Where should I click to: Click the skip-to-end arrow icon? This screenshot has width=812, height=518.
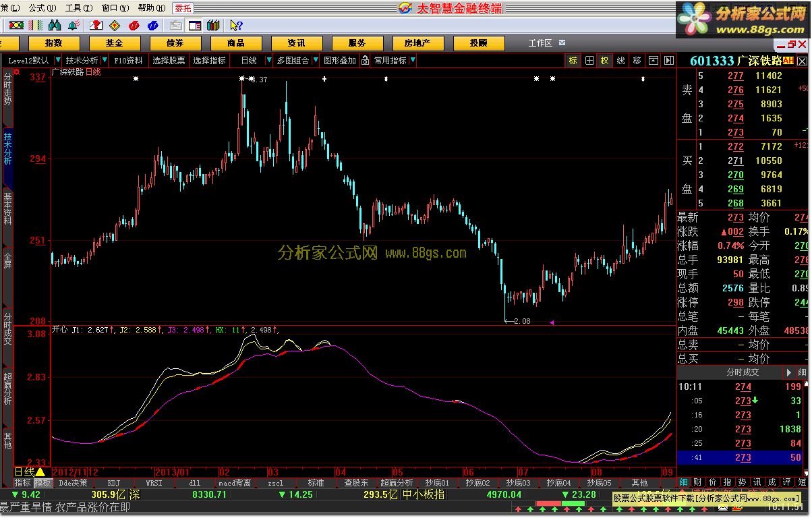pyautogui.click(x=669, y=60)
